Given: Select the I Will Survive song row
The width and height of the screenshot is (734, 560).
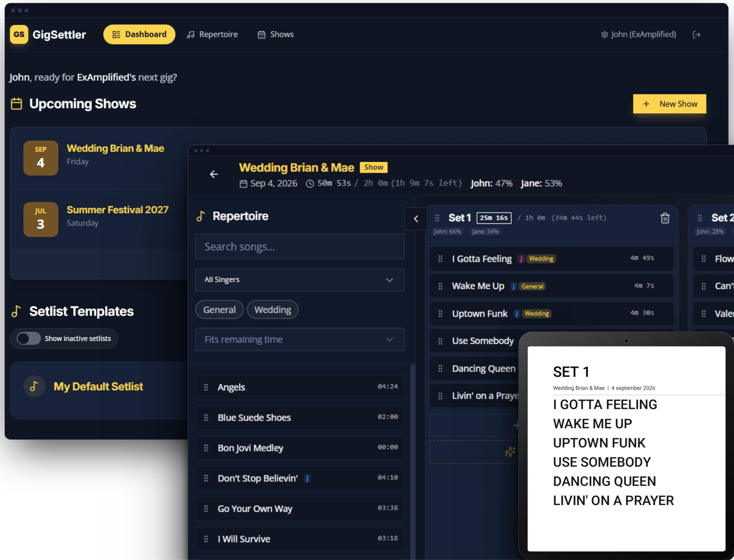Looking at the screenshot, I should coord(299,539).
